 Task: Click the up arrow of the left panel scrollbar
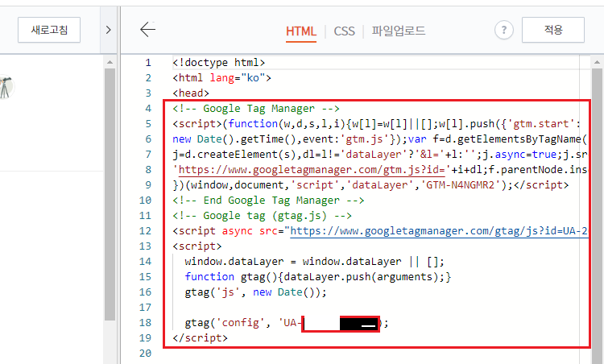110,62
